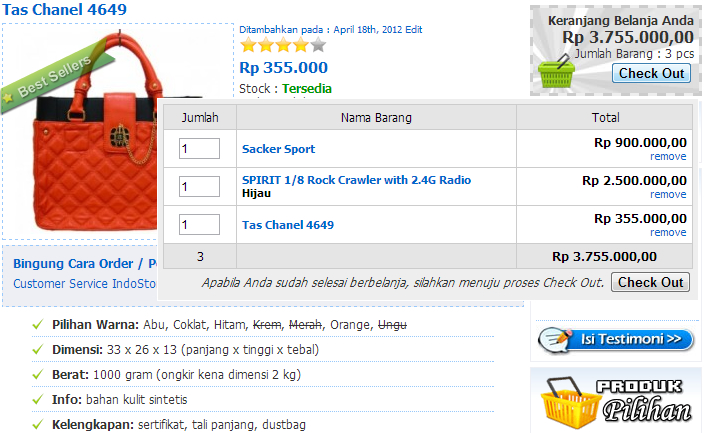Click the Pilihan Warna green checkmark
This screenshot has height=433, width=705.
click(x=37, y=325)
